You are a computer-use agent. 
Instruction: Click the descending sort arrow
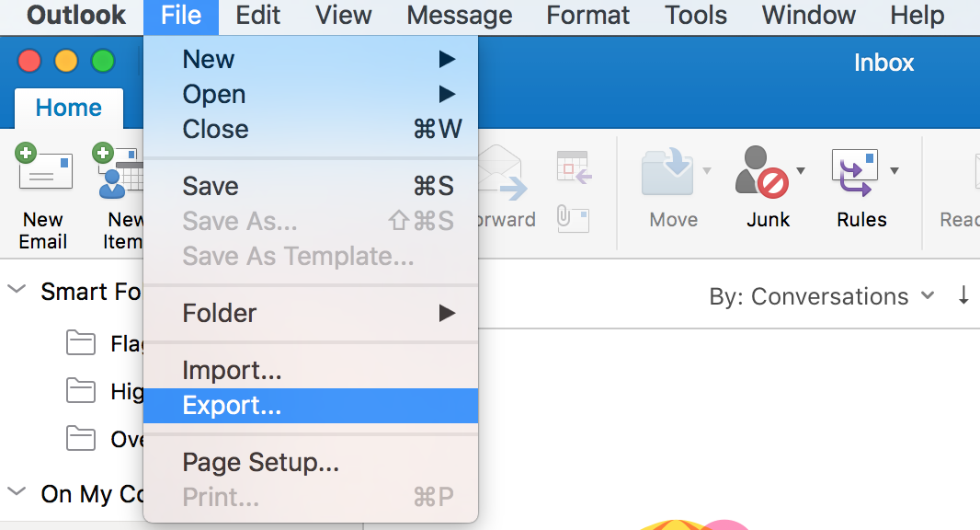(x=963, y=296)
